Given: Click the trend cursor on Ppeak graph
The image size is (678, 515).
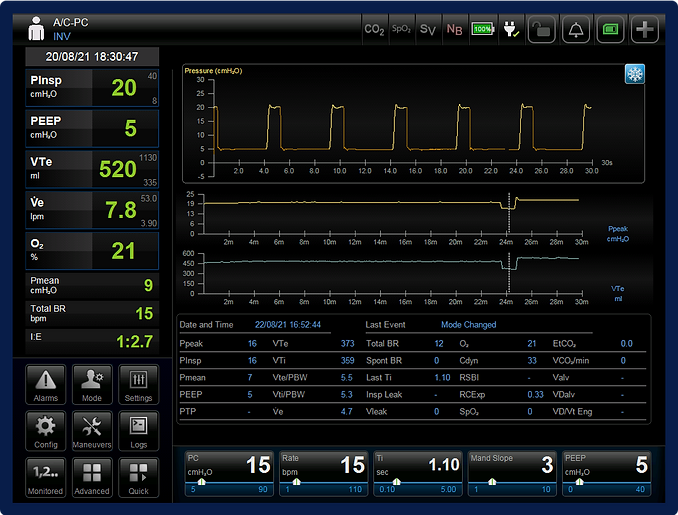Looking at the screenshot, I should 509,214.
